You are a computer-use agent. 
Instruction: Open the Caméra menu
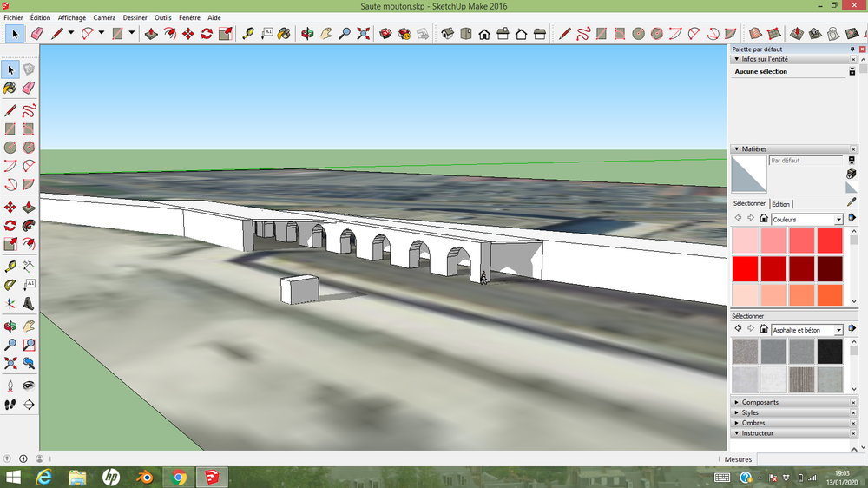pos(104,17)
